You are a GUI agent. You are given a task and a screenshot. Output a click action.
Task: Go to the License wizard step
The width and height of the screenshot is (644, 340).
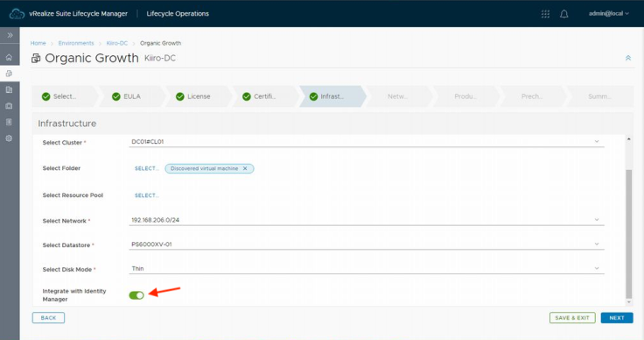coord(199,96)
